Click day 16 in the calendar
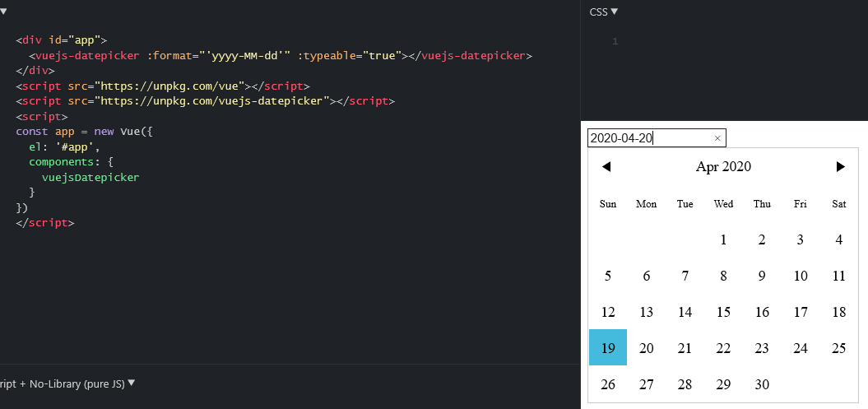 (x=762, y=312)
